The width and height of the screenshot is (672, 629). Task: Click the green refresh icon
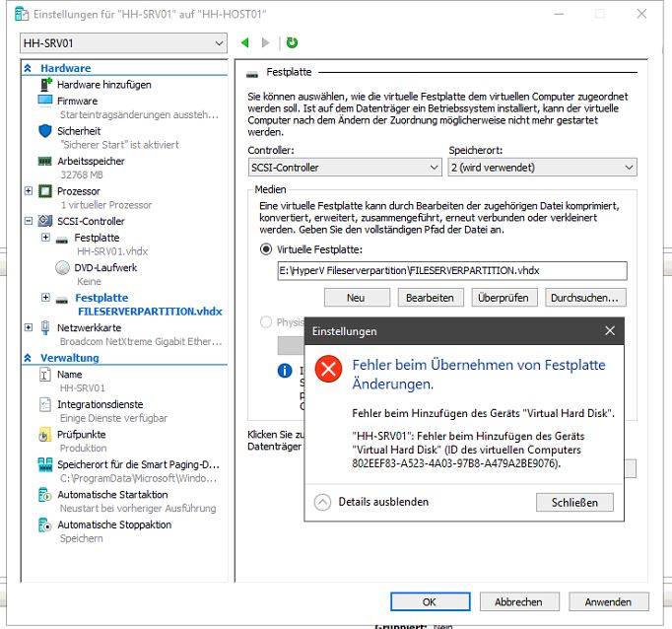pyautogui.click(x=292, y=42)
